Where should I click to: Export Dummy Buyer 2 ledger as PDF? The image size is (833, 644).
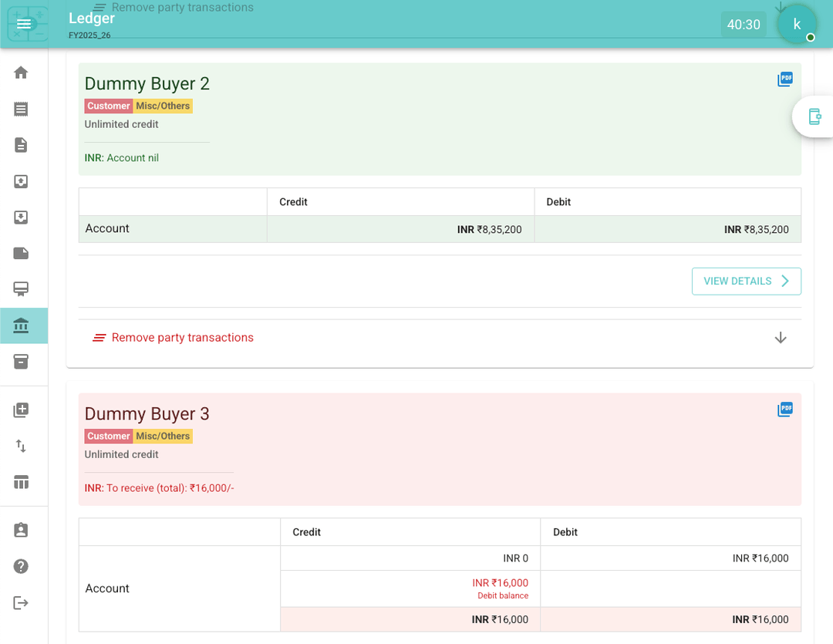pos(784,79)
